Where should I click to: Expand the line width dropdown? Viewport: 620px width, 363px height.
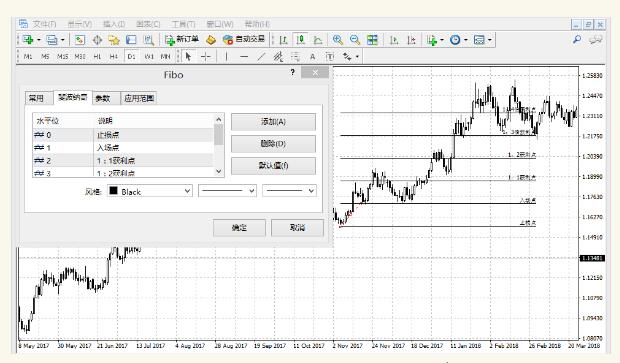289,191
